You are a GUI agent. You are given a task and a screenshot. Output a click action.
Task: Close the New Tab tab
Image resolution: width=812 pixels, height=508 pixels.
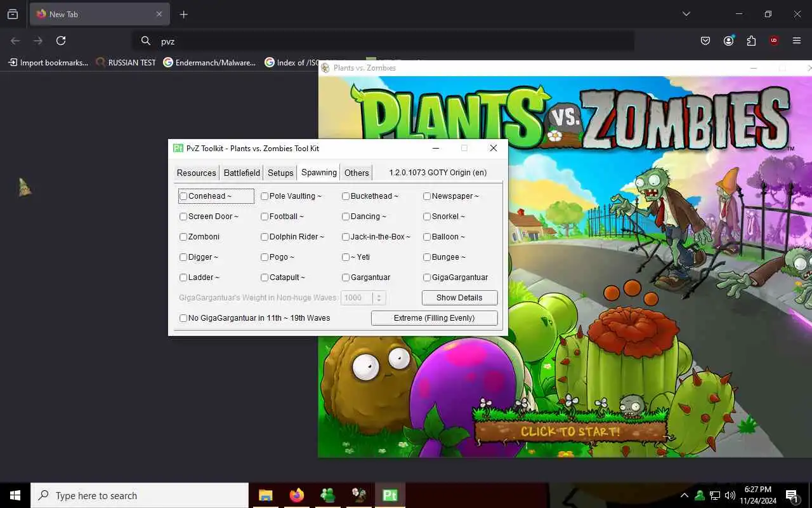coord(159,14)
